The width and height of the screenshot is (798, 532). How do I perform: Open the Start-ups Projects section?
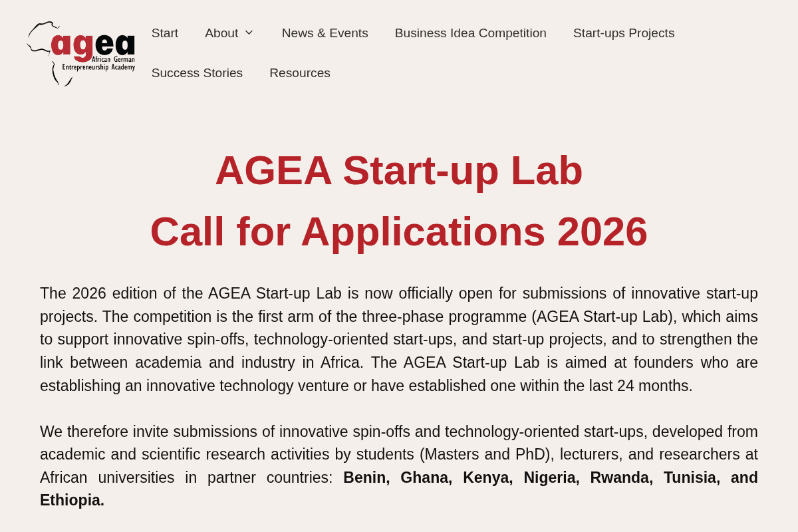[624, 33]
